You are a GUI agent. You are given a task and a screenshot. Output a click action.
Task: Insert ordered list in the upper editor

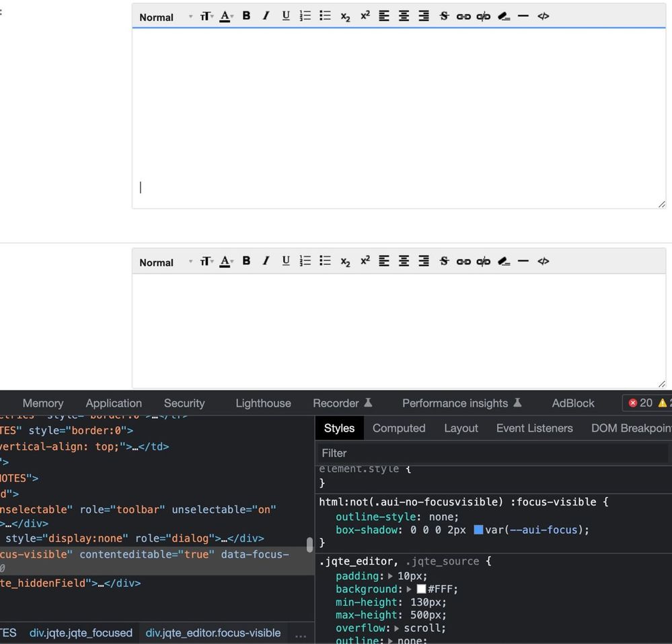point(305,16)
